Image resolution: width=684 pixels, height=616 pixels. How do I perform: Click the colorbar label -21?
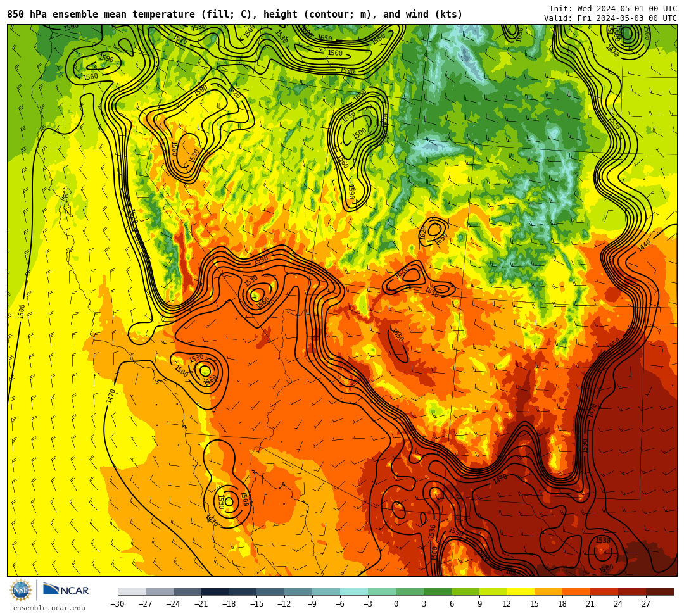[201, 604]
